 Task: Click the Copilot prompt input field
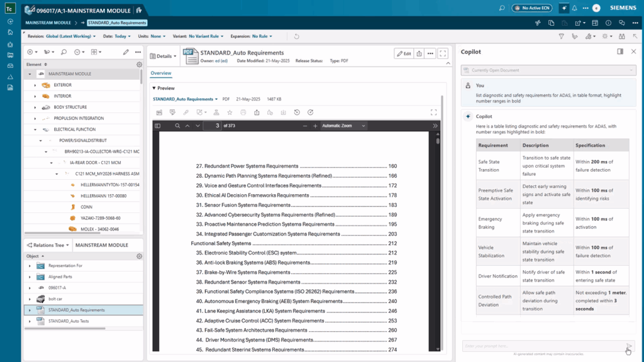pyautogui.click(x=541, y=346)
